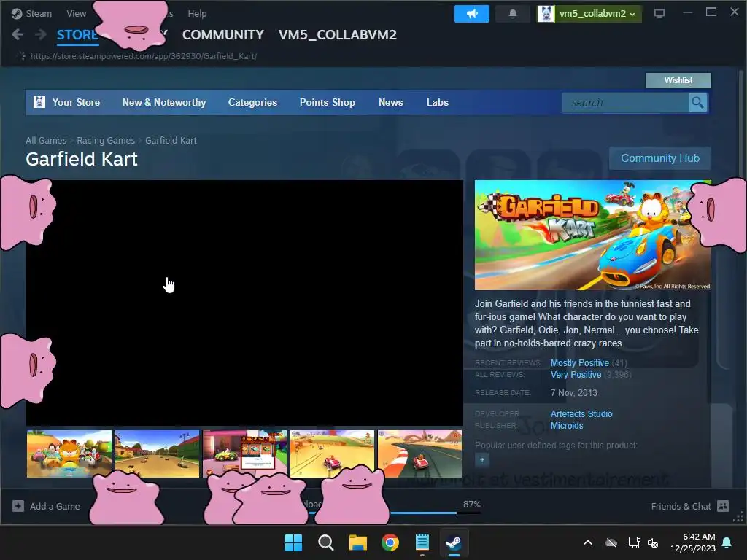747x560 pixels.
Task: Open Mostly Positive recent reviews
Action: 580,363
